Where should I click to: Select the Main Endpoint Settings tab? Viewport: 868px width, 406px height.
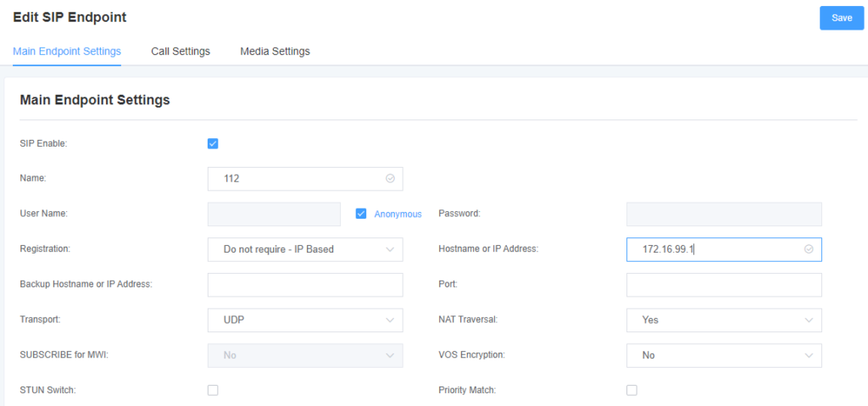67,51
